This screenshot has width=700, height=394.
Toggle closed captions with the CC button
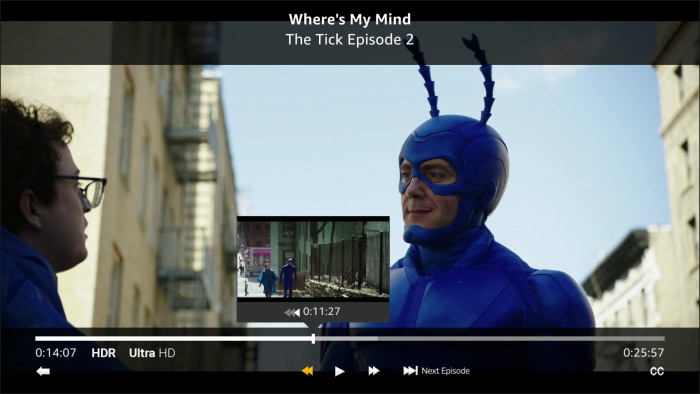point(657,371)
